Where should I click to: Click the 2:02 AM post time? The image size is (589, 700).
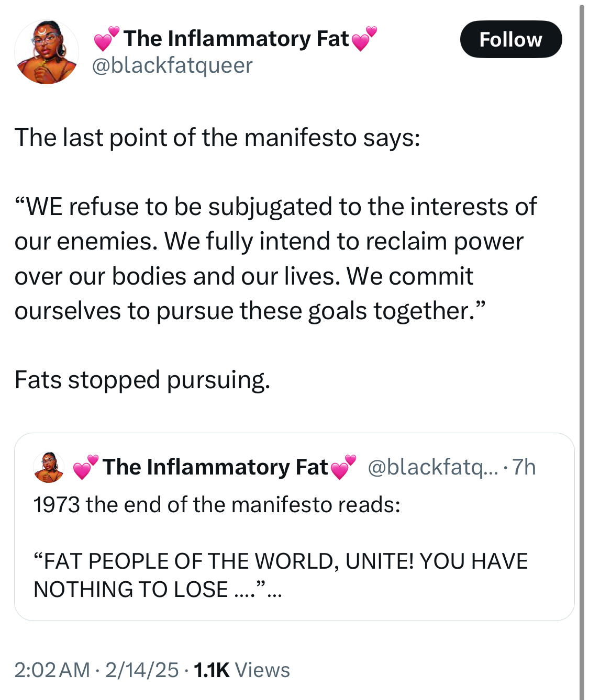click(x=52, y=670)
